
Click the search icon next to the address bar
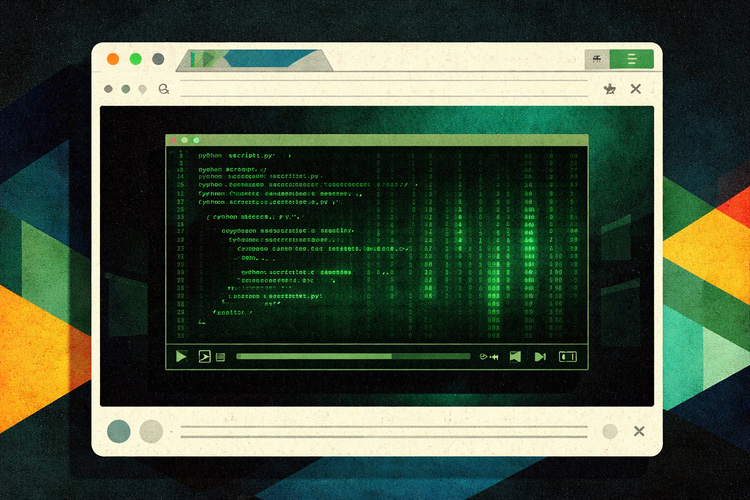[x=164, y=89]
